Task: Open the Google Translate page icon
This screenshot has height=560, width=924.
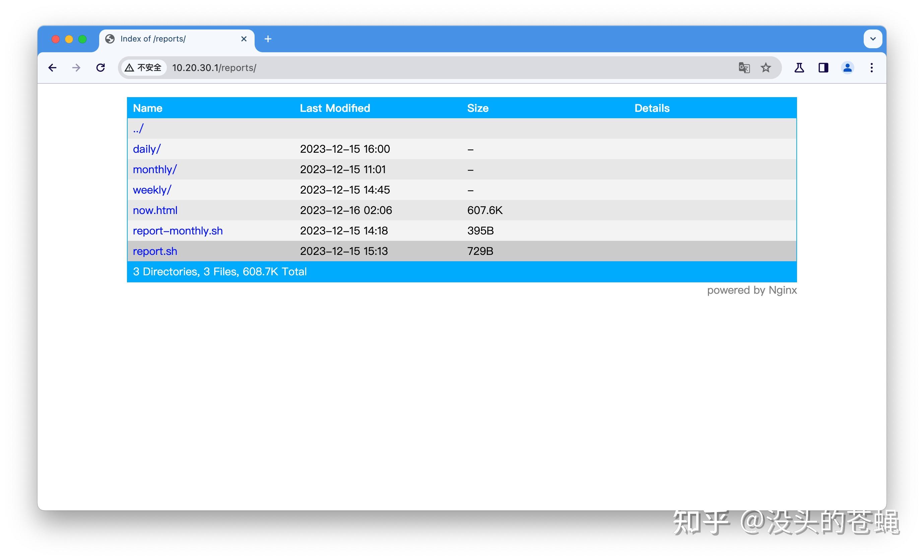Action: (x=744, y=68)
